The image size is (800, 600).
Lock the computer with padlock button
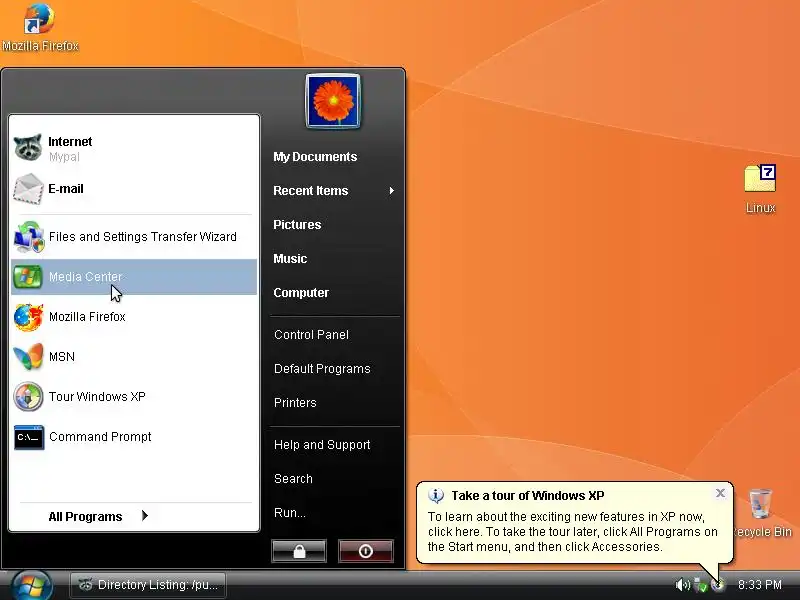pos(299,551)
